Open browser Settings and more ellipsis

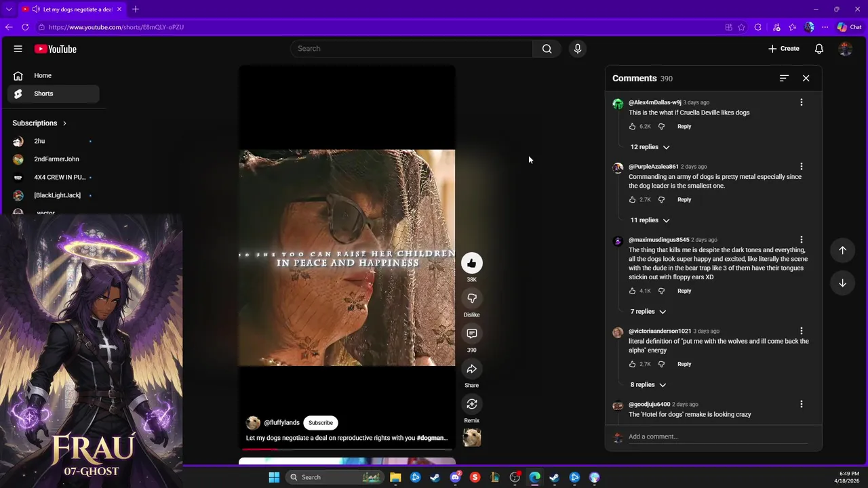pyautogui.click(x=825, y=27)
